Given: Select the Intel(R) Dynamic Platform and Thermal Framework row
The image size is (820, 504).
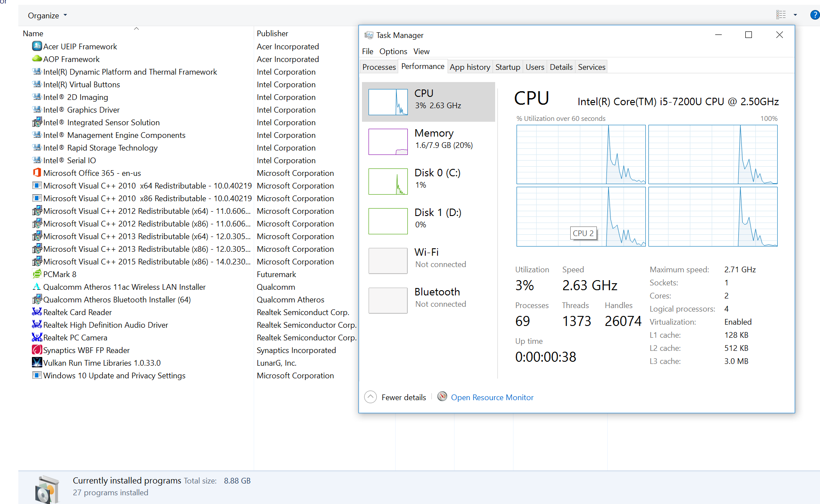Looking at the screenshot, I should 130,72.
